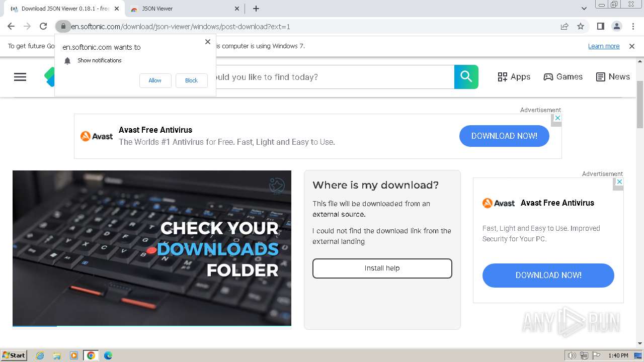Close the Download JSON Viewer tab
The image size is (644, 362).
(116, 9)
